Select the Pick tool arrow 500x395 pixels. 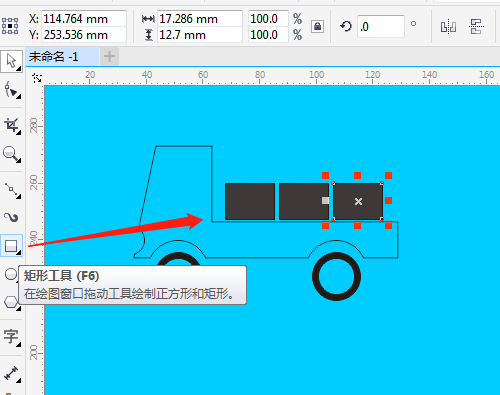(x=11, y=61)
